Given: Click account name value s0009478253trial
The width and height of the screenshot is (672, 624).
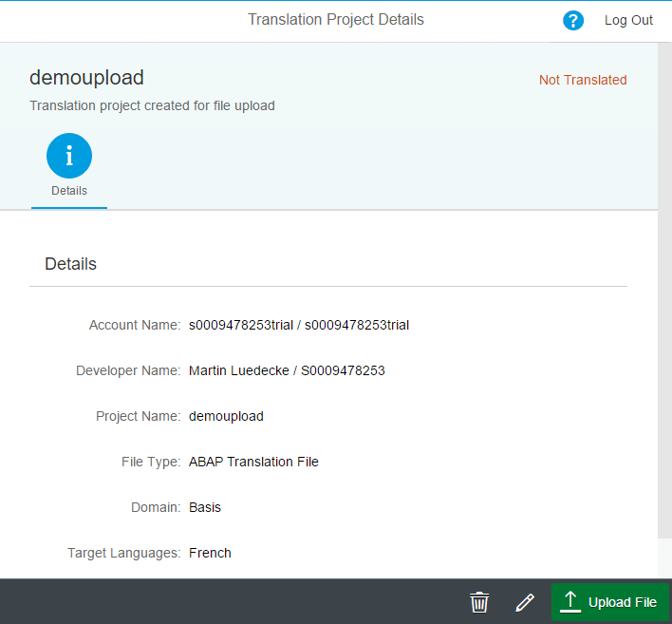Looking at the screenshot, I should pyautogui.click(x=299, y=325).
